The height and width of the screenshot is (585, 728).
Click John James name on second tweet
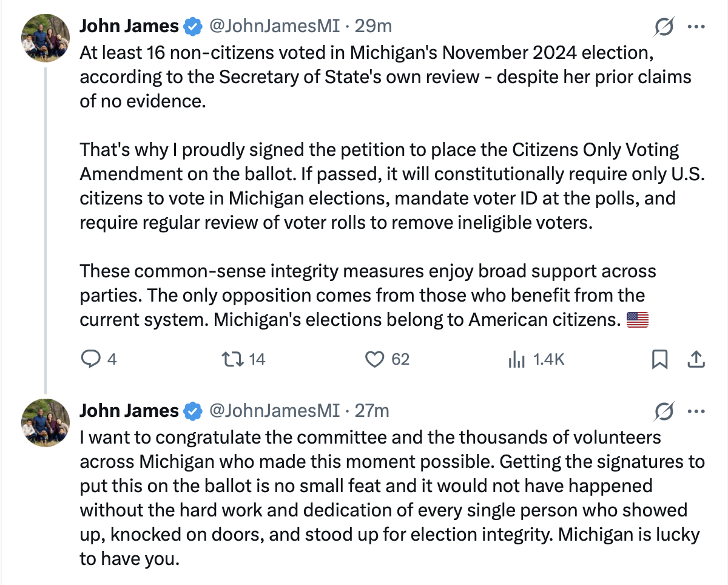pos(129,411)
